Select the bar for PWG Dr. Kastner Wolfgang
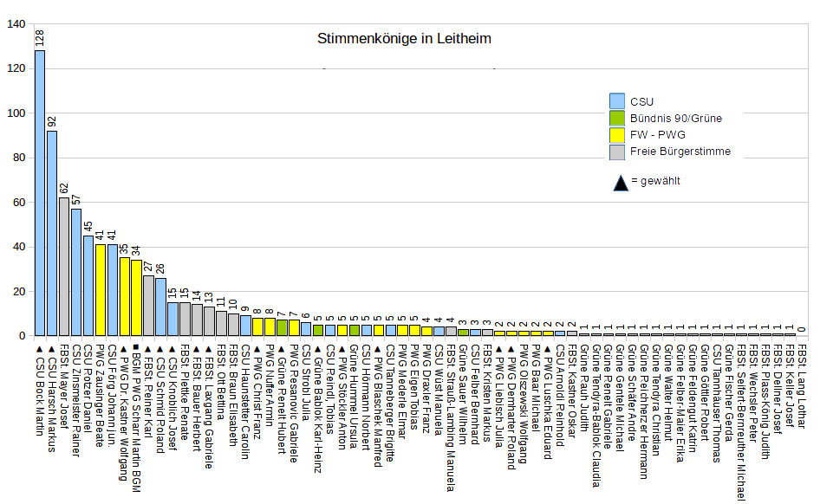820x504 pixels. coord(125,297)
